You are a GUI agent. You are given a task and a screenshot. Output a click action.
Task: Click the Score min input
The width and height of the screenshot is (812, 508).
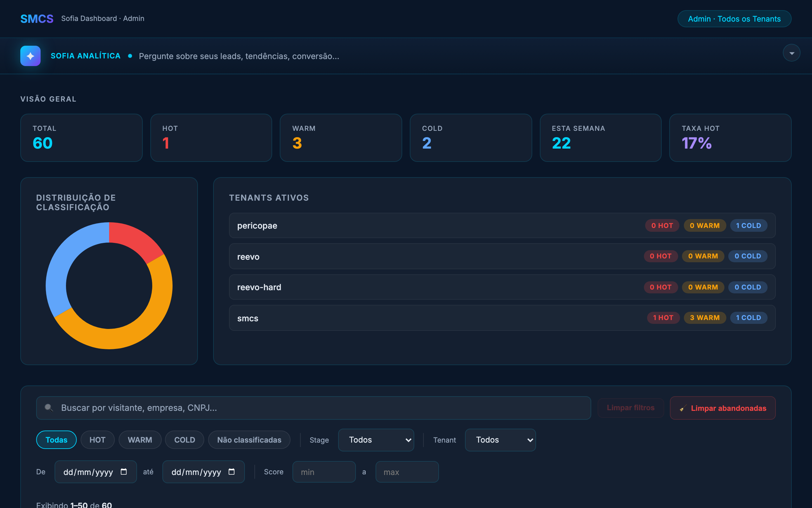point(324,472)
